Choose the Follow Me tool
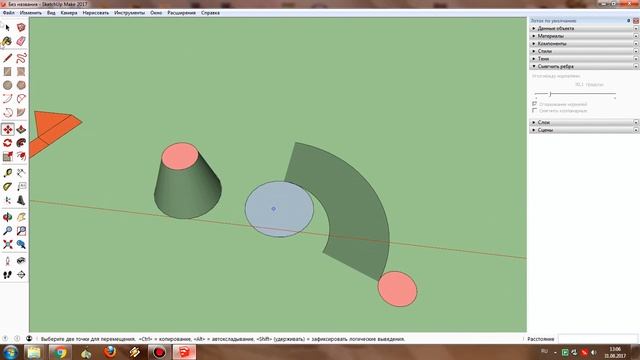The height and width of the screenshot is (360, 640). coord(21,143)
